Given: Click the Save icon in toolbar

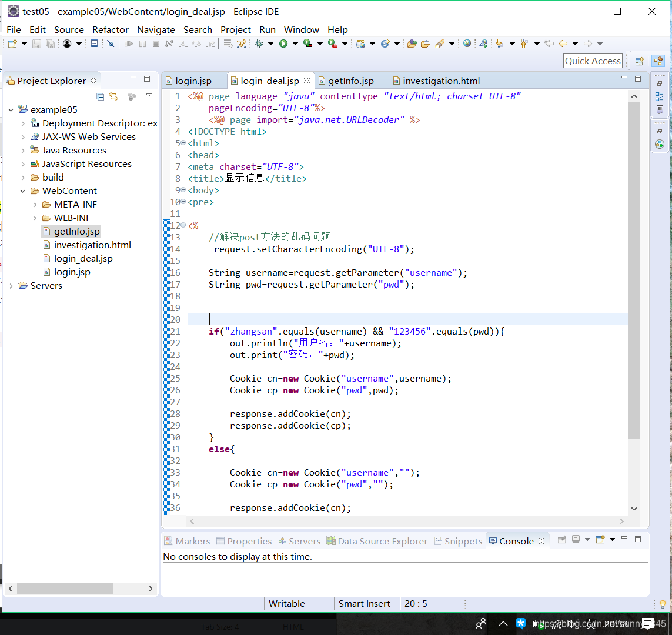Looking at the screenshot, I should coord(37,44).
